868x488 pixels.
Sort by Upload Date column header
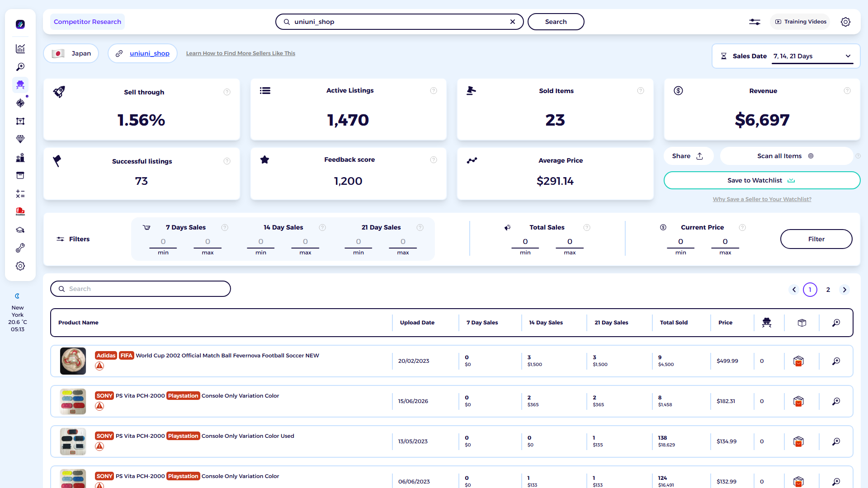point(417,323)
